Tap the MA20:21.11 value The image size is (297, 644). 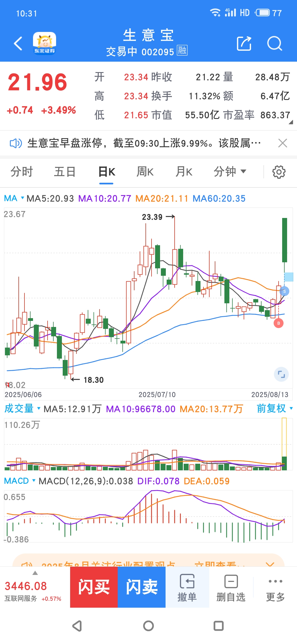tap(162, 198)
